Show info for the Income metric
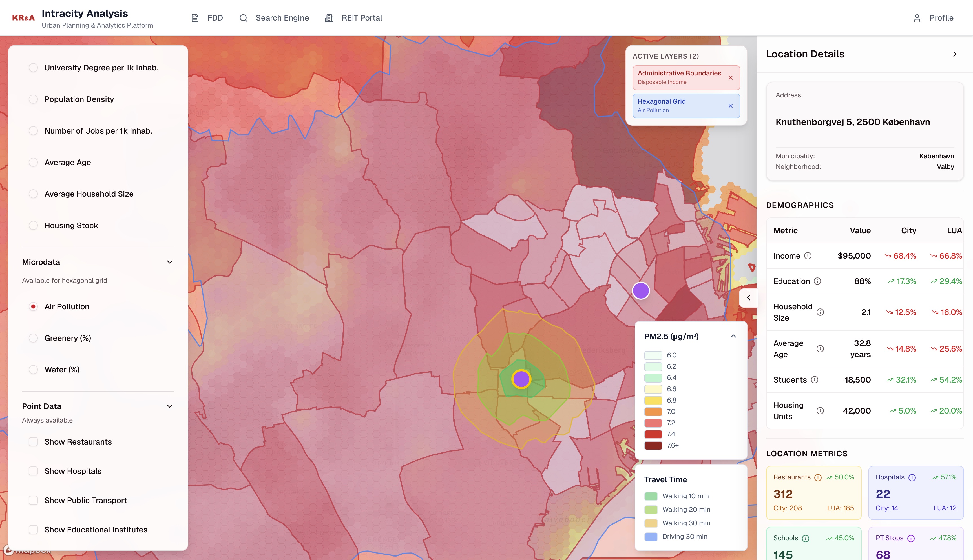Viewport: 973px width, 560px height. [808, 256]
